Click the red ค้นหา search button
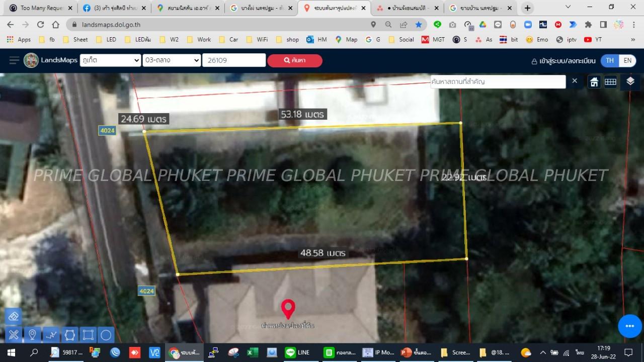Image resolution: width=644 pixels, height=362 pixels. coord(295,60)
